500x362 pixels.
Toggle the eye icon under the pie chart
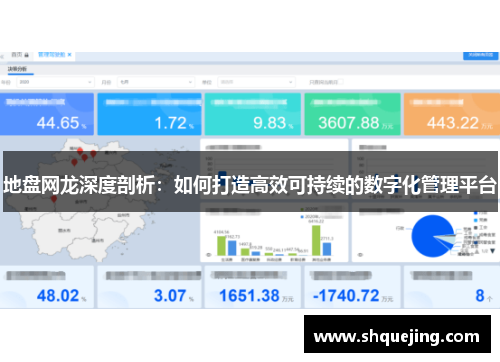point(360,255)
